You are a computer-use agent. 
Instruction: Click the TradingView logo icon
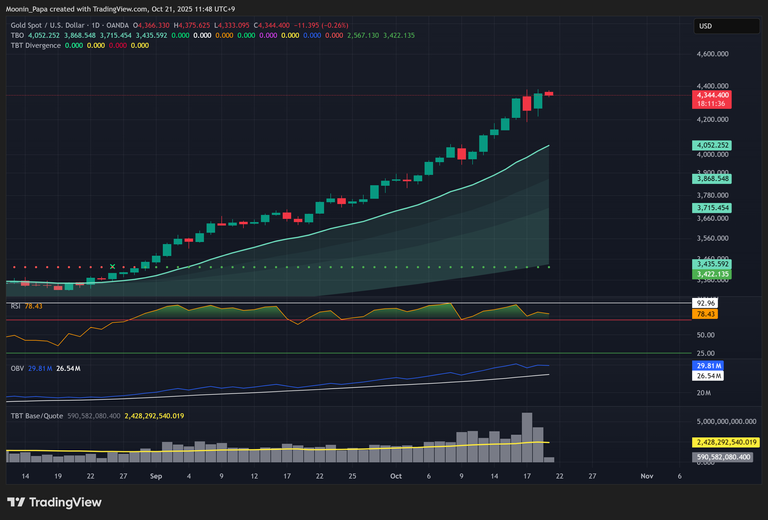17,502
